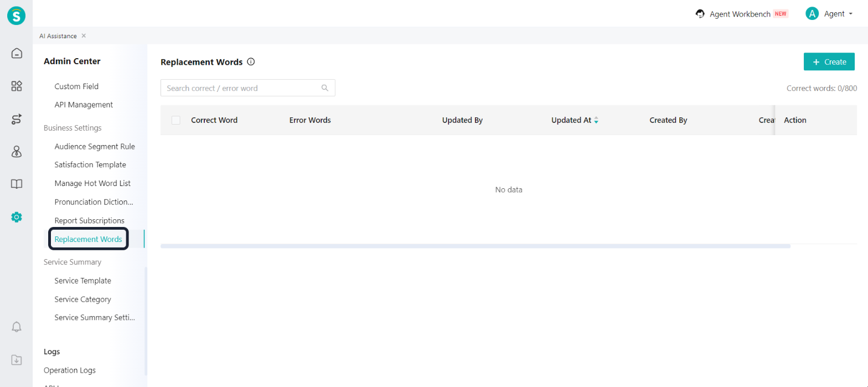Viewport: 868px width, 387px height.
Task: Click the info icon beside Replacement Words
Action: (x=251, y=62)
